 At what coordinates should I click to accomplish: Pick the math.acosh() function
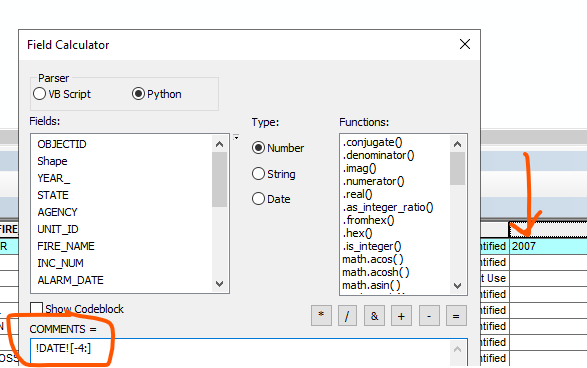click(x=375, y=272)
